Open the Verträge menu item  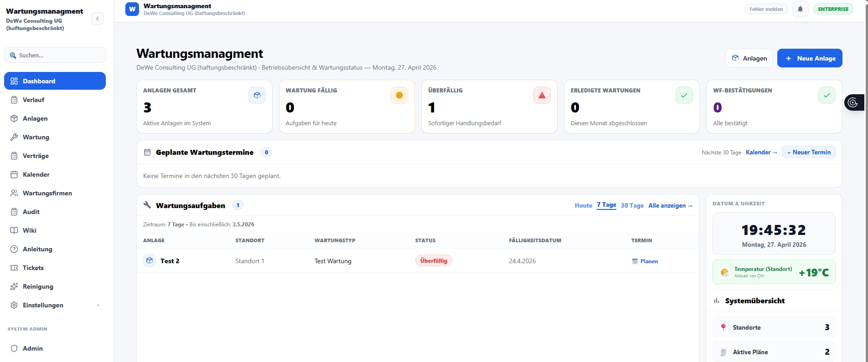pos(36,156)
